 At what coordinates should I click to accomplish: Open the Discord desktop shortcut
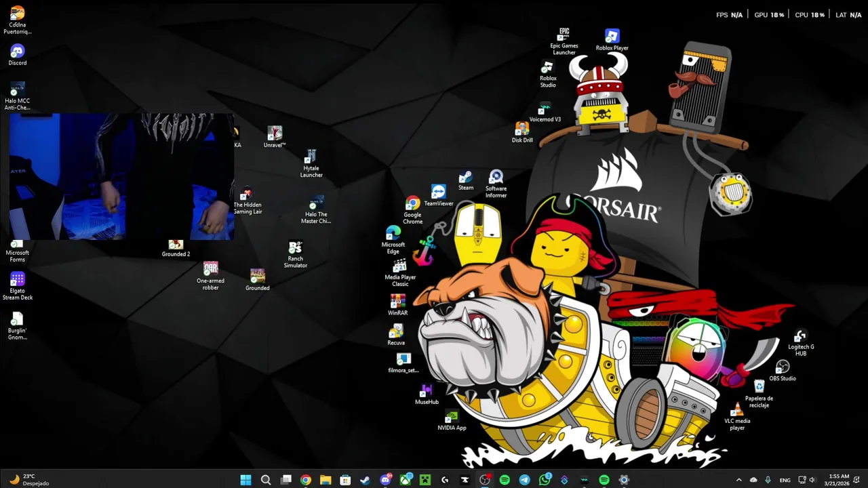tap(18, 55)
